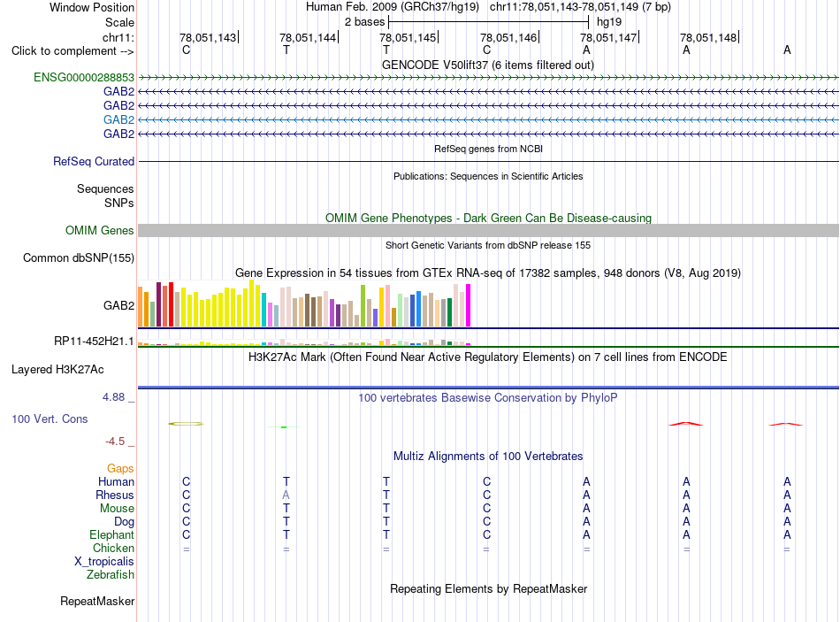Image resolution: width=840 pixels, height=622 pixels.
Task: Open the Common dbSNP(155) track label
Action: pyautogui.click(x=78, y=258)
